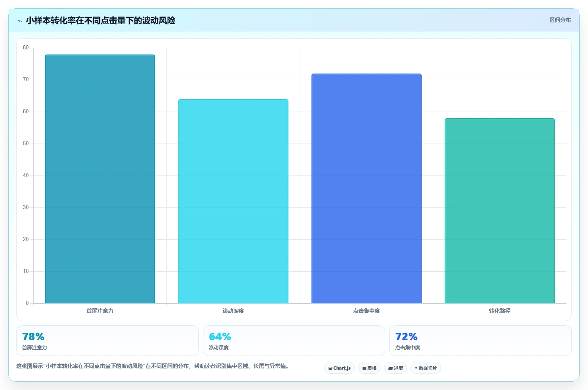Click the y-axis value 50
This screenshot has width=588, height=390.
click(26, 144)
